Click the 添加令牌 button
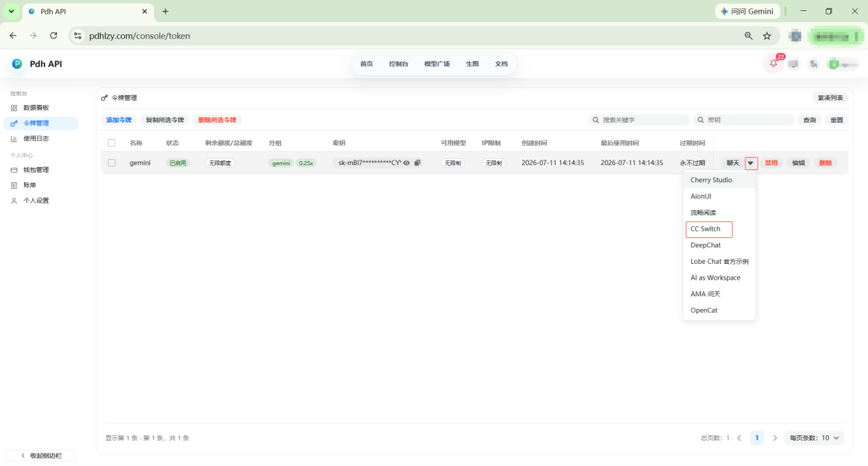 pos(119,120)
